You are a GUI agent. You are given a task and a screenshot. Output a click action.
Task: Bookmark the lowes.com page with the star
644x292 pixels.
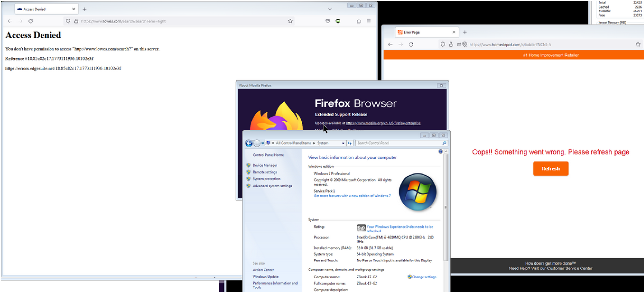click(290, 21)
